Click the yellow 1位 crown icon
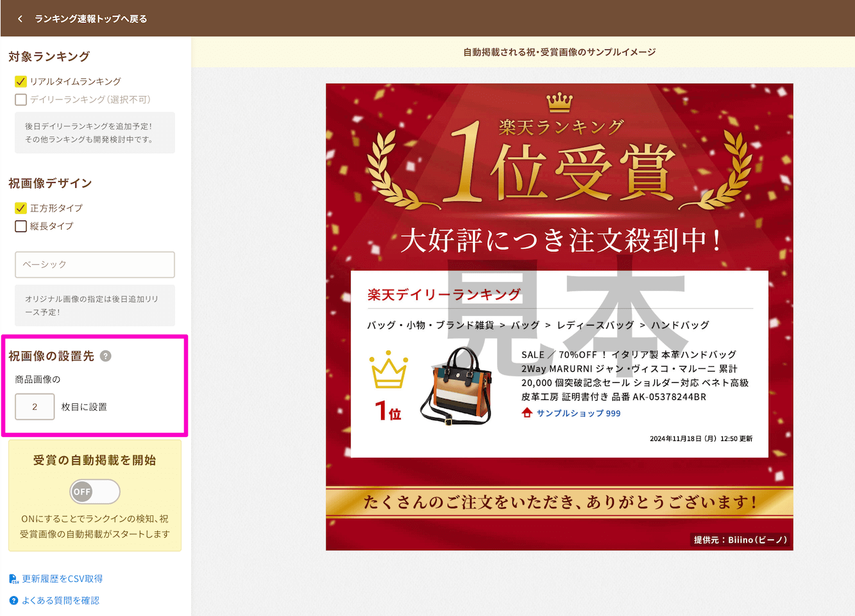Image resolution: width=855 pixels, height=616 pixels. tap(389, 370)
